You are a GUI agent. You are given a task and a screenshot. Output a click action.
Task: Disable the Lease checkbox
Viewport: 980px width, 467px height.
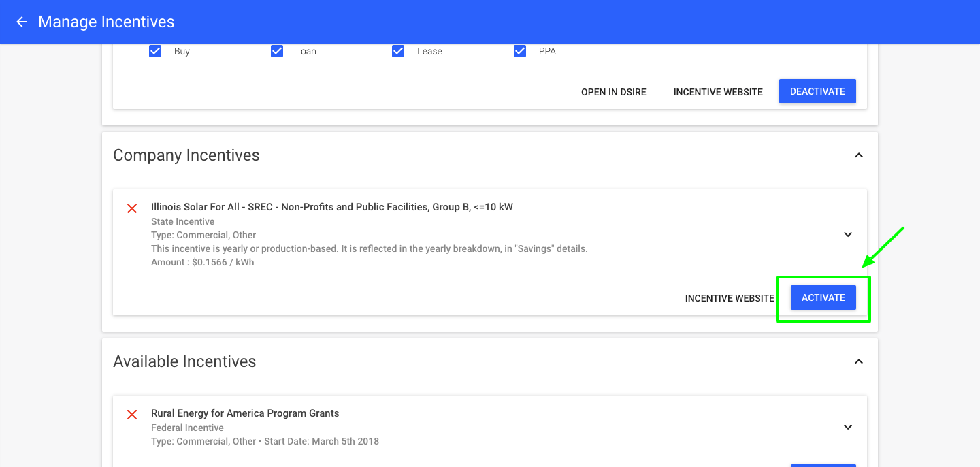click(398, 51)
